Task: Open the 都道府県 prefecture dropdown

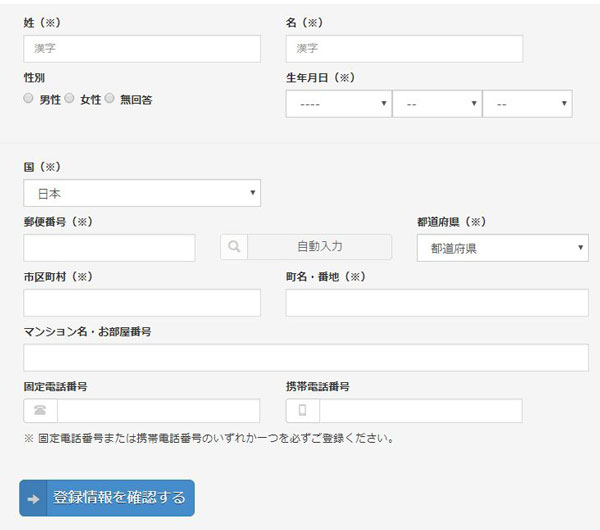Action: coord(503,248)
